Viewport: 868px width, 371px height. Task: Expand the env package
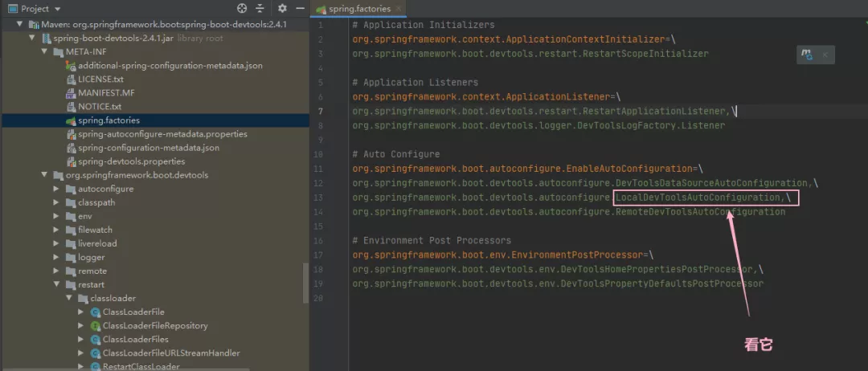[x=56, y=216]
